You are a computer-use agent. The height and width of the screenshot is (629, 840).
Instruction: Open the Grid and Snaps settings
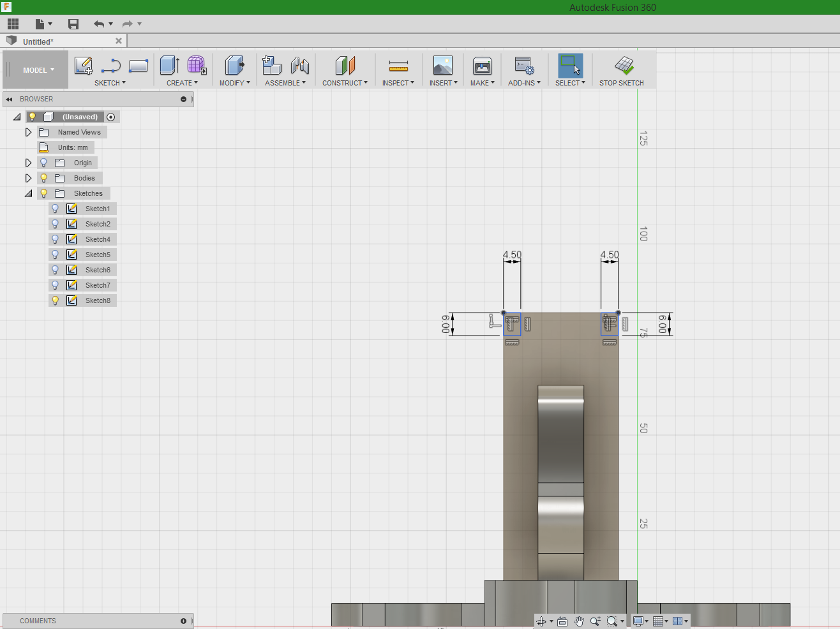point(658,621)
